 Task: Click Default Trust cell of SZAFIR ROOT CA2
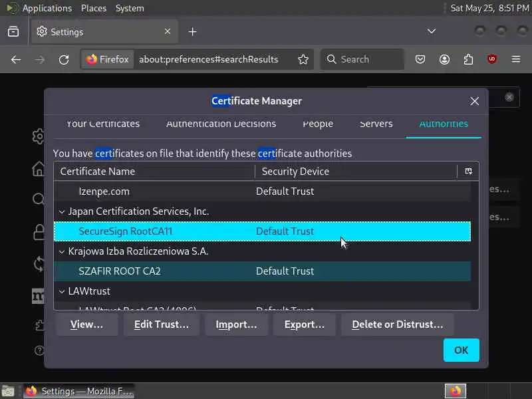coord(285,271)
